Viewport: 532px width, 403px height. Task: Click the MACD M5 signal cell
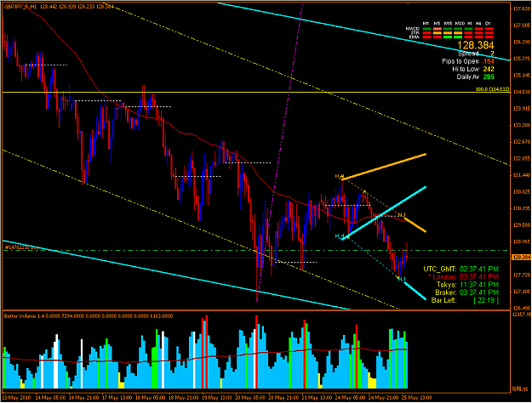[x=437, y=29]
